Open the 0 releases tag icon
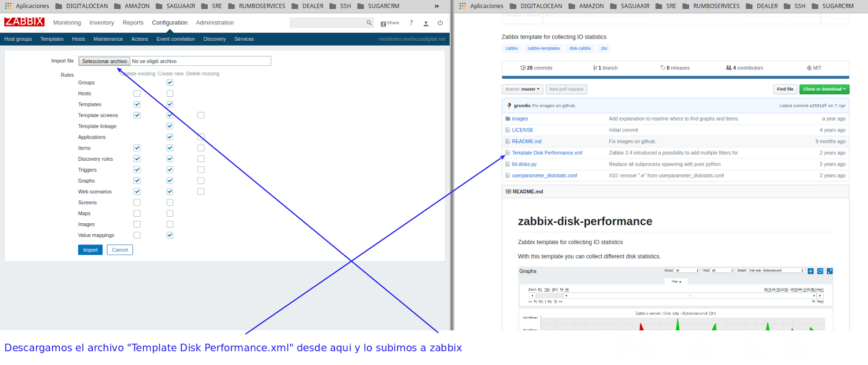This screenshot has width=868, height=365. coord(662,68)
